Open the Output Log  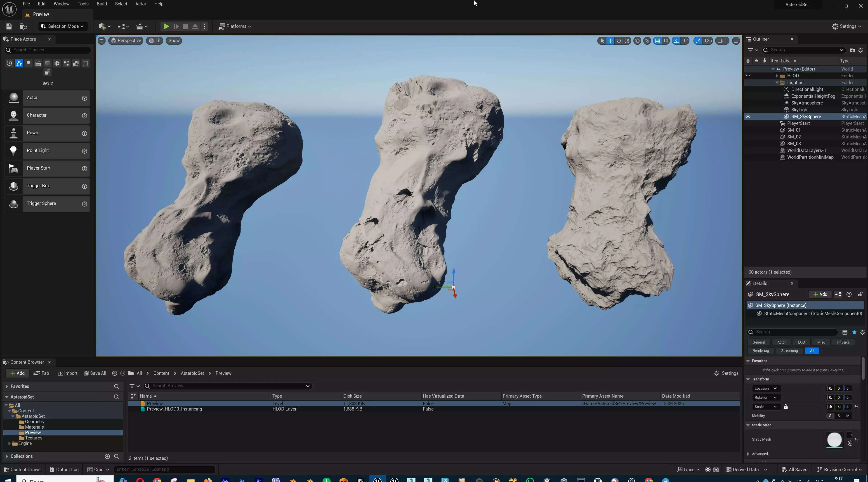64,470
